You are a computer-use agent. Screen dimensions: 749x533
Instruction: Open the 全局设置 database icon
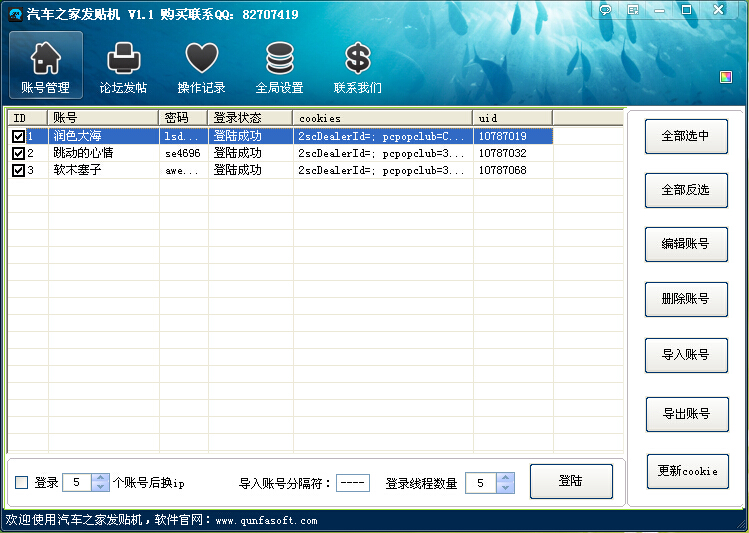point(279,66)
